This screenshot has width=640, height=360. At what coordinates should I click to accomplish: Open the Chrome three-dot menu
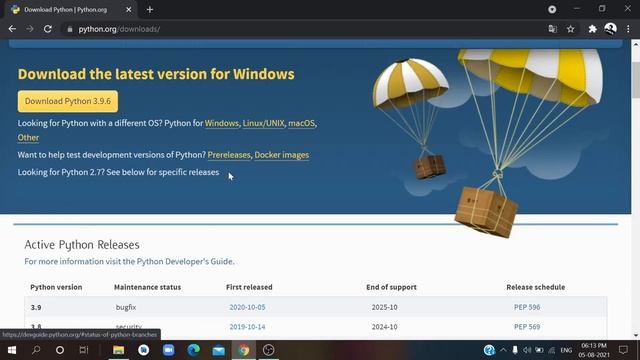click(x=628, y=29)
